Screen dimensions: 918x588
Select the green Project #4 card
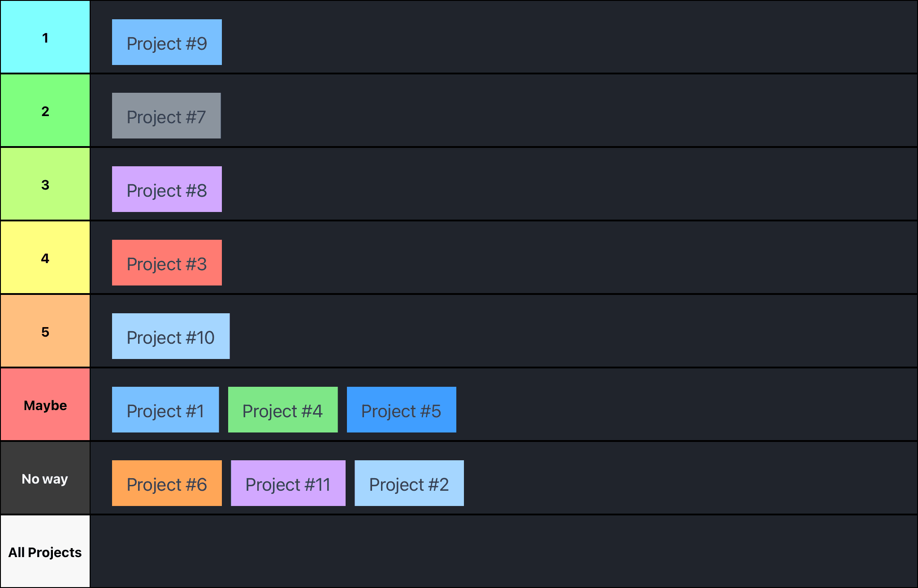click(283, 410)
